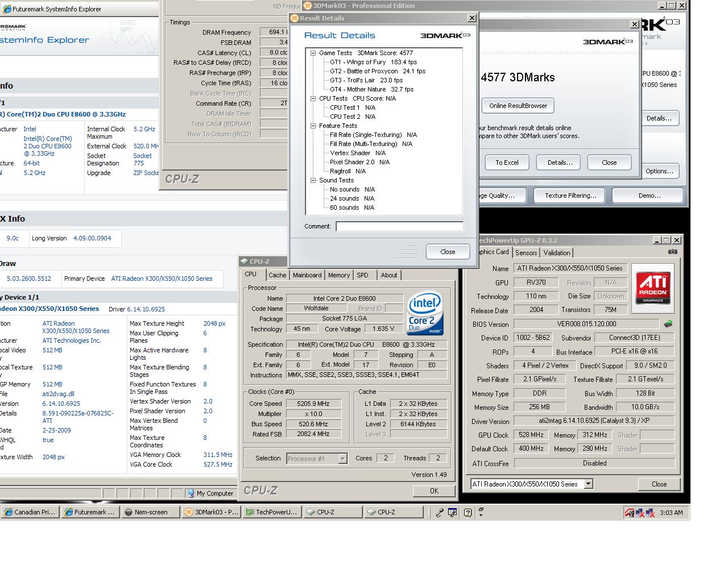728x582 pixels.
Task: Select GT4 - Mother Nature result
Action: 372,89
